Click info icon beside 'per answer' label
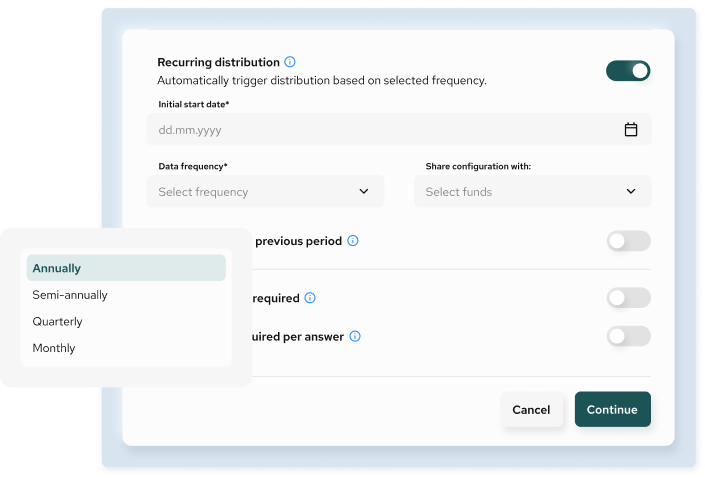Screen dimensions: 705x478 tap(355, 337)
